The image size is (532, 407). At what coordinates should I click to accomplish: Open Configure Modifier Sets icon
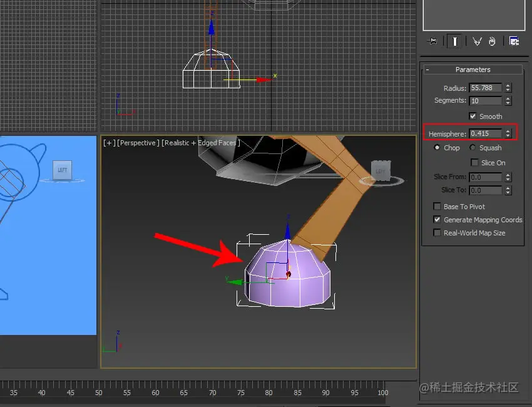pyautogui.click(x=514, y=41)
